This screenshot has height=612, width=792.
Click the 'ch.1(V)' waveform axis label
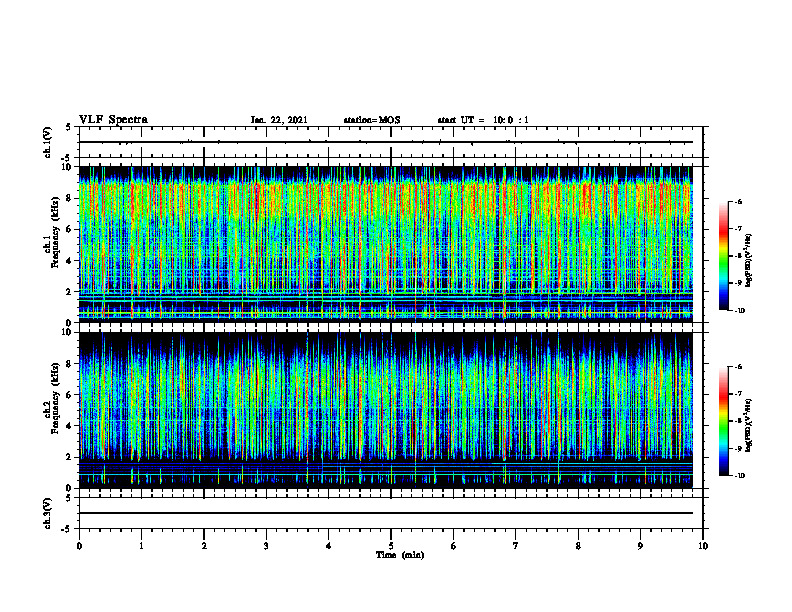pos(47,142)
